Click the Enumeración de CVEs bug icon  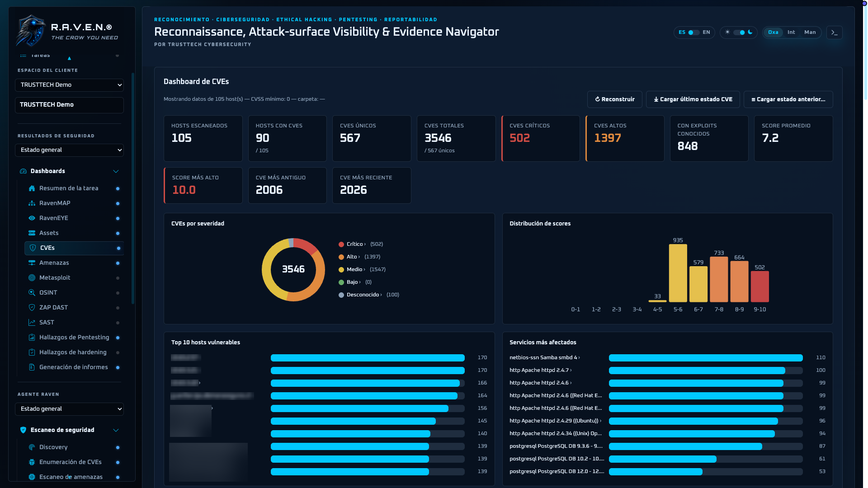pyautogui.click(x=32, y=462)
